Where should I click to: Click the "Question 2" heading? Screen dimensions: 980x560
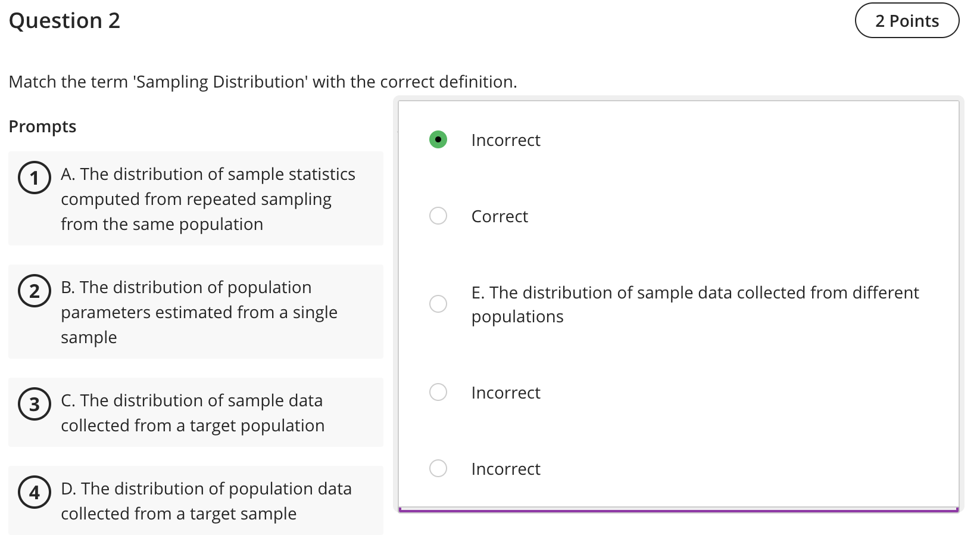pyautogui.click(x=64, y=20)
